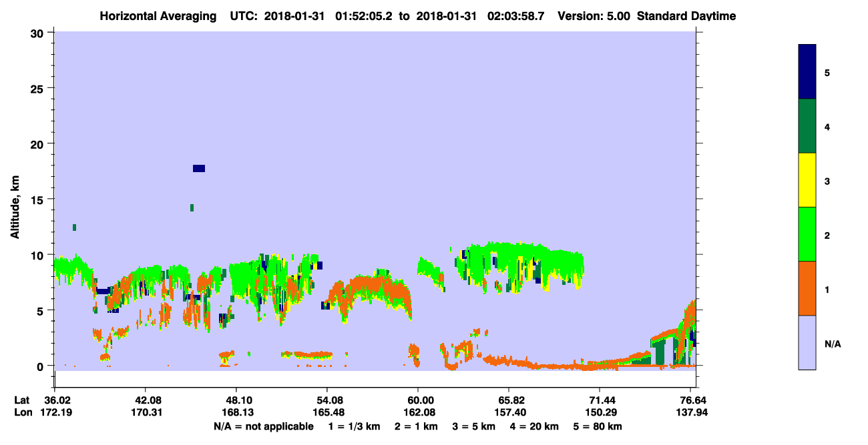This screenshot has width=868, height=445.
Task: Click the 'Lon' row label
Action: 23,412
